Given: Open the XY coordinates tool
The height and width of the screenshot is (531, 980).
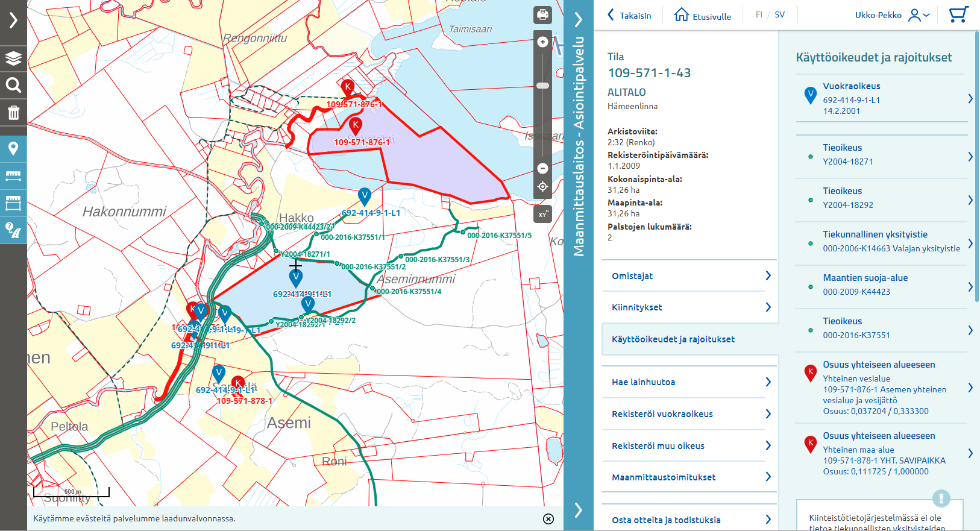Looking at the screenshot, I should [x=542, y=214].
